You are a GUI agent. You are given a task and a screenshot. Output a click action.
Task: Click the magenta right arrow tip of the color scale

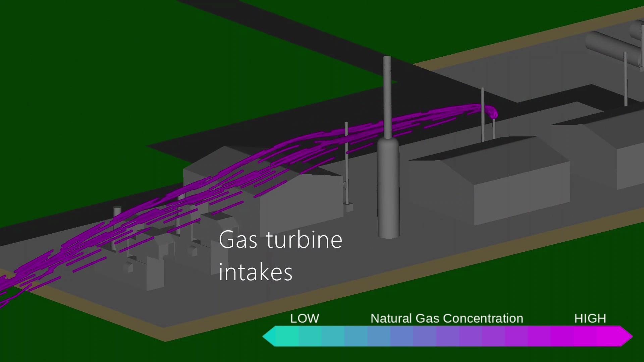pos(627,336)
